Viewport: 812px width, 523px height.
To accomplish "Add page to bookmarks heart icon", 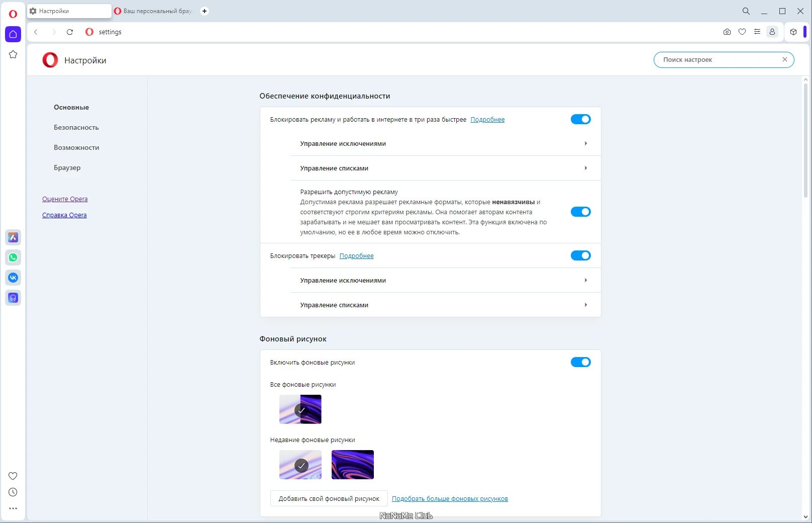I will coord(742,32).
